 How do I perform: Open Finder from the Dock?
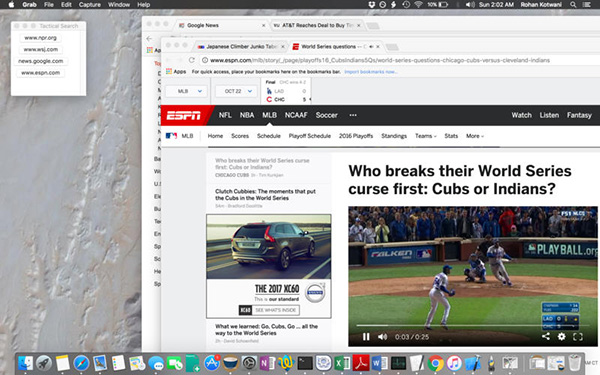coord(26,363)
